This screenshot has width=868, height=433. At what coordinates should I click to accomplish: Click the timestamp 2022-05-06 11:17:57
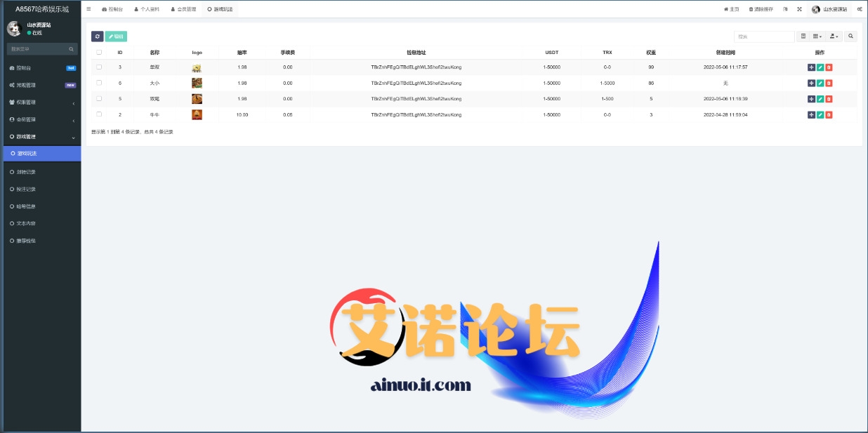coord(725,67)
